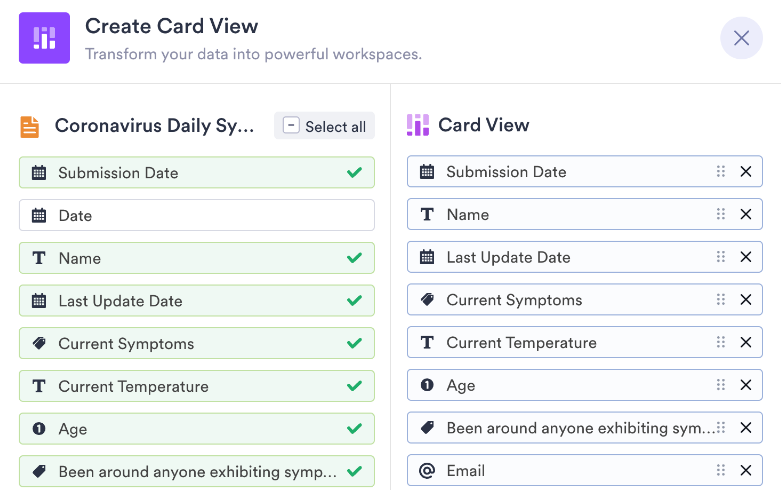Close the Create Card View dialog
The height and width of the screenshot is (490, 781).
(741, 38)
